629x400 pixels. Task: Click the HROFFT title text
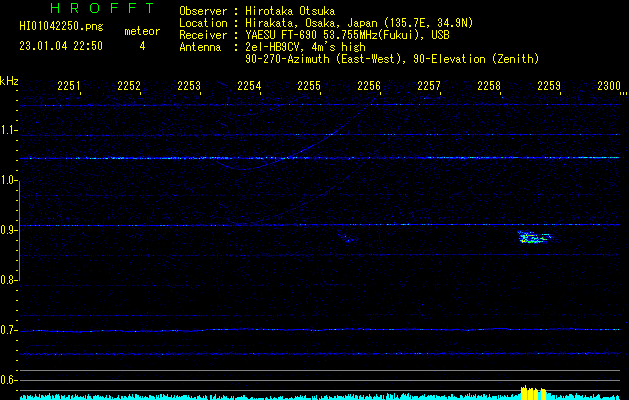tap(103, 8)
